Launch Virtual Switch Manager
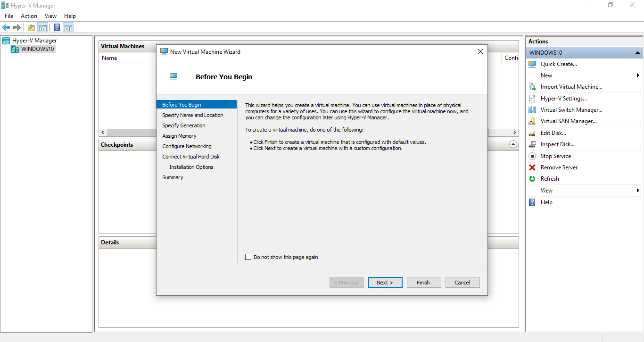 pos(533,109)
